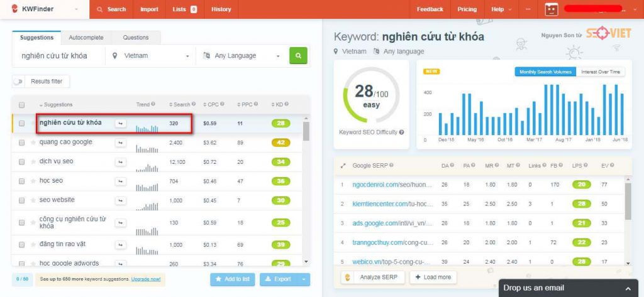
Task: Click the user avatar icon in header
Action: [x=552, y=9]
